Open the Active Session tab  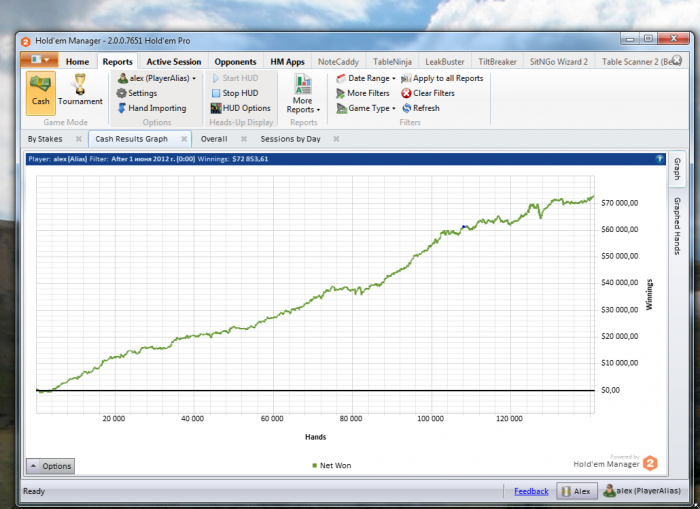174,62
